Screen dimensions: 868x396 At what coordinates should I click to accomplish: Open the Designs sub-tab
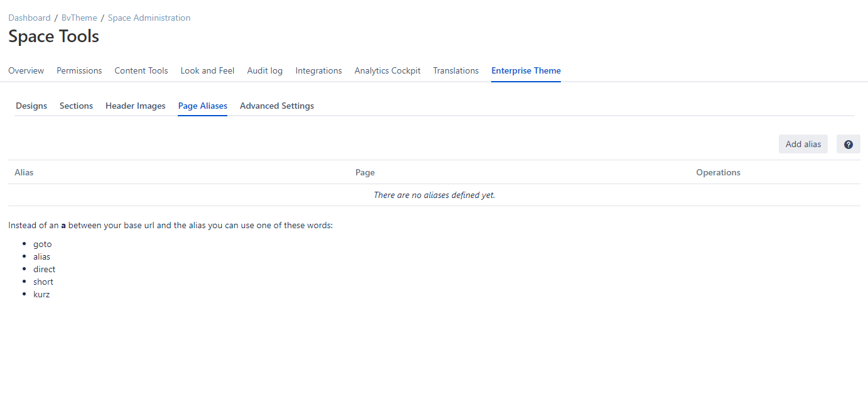pos(31,106)
